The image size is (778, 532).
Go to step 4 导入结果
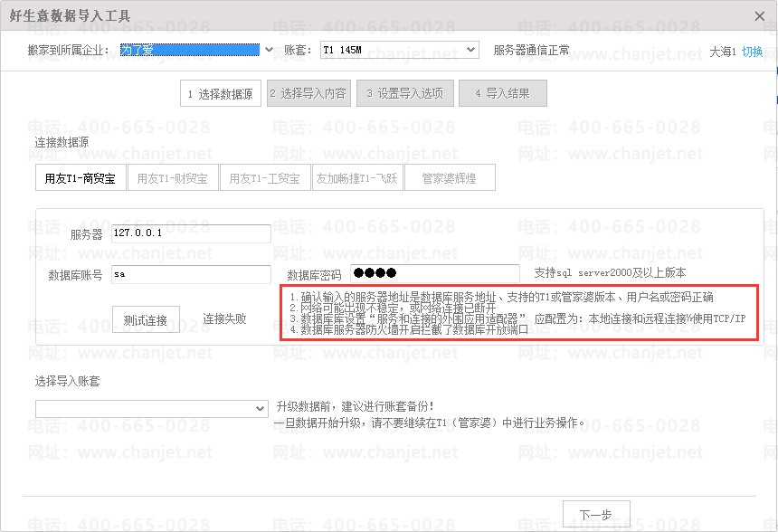(x=503, y=93)
